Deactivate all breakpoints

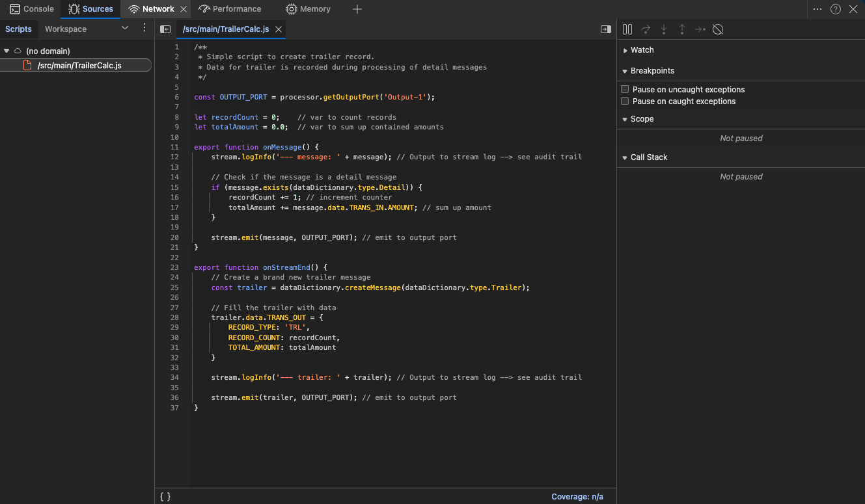(x=718, y=29)
